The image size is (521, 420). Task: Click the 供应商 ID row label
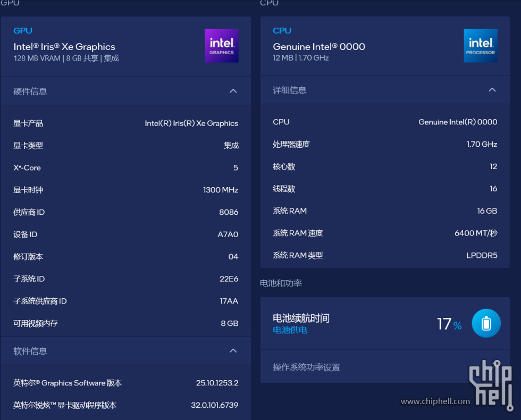tap(29, 212)
